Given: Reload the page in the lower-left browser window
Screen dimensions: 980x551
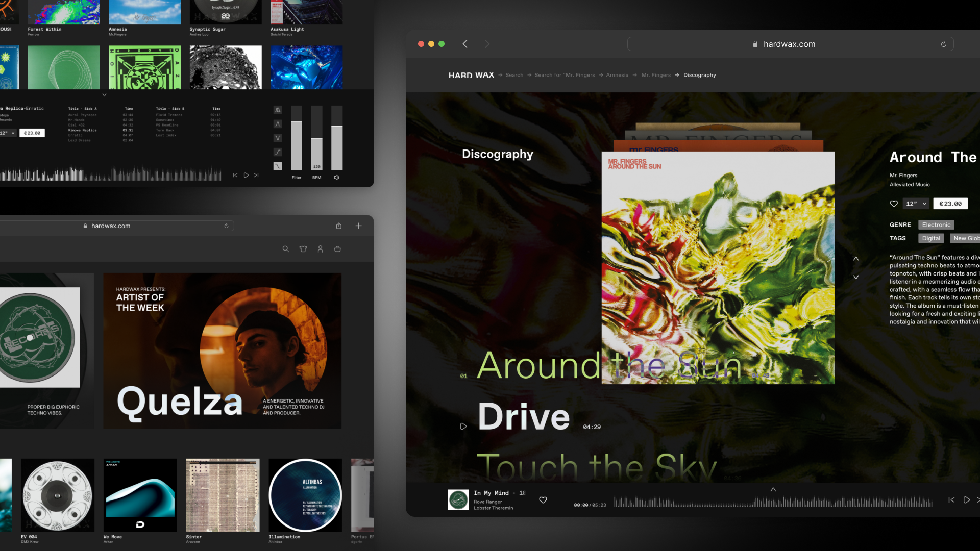Looking at the screenshot, I should click(x=226, y=226).
